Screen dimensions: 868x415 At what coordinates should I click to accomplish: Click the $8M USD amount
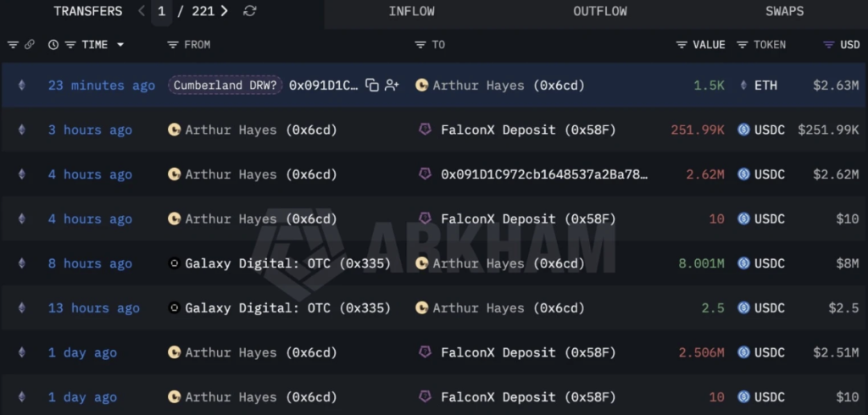click(x=848, y=263)
